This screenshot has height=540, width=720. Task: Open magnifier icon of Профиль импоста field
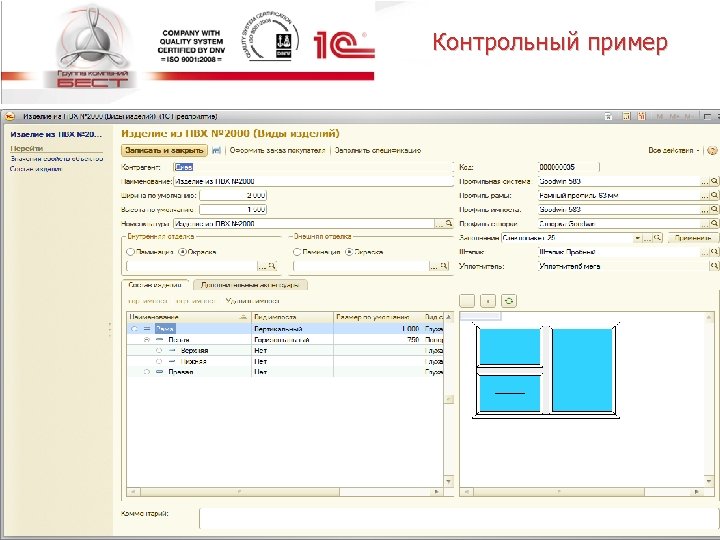tap(714, 209)
